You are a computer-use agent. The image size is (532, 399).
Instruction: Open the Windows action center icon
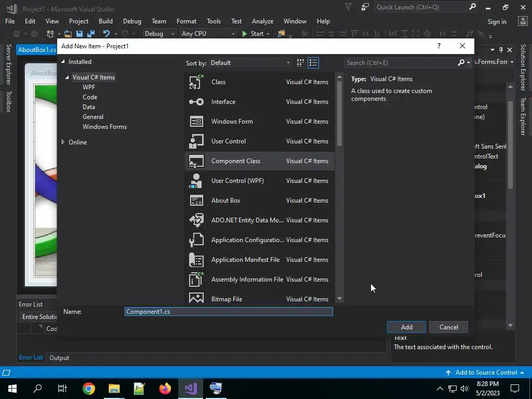point(515,389)
